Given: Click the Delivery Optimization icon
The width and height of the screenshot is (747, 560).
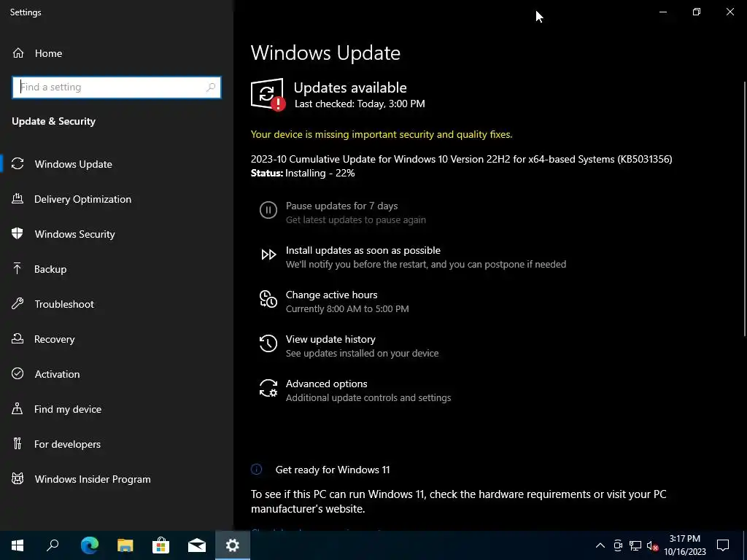Looking at the screenshot, I should click(x=18, y=199).
